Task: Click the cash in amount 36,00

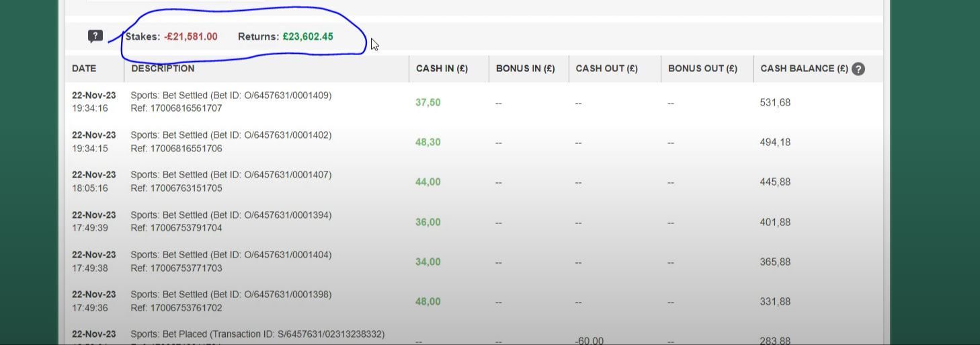Action: [x=428, y=222]
